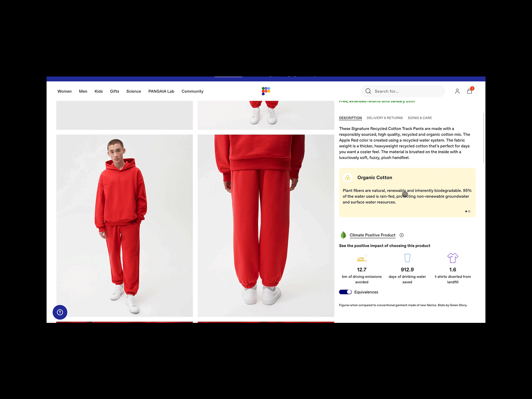Open the Men menu
Image resolution: width=532 pixels, height=399 pixels.
click(83, 91)
